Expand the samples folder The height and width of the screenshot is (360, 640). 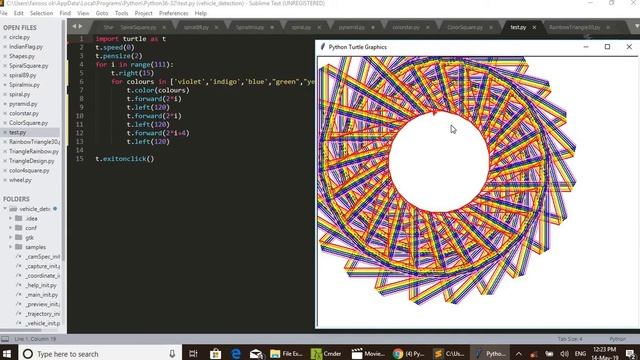click(x=11, y=247)
